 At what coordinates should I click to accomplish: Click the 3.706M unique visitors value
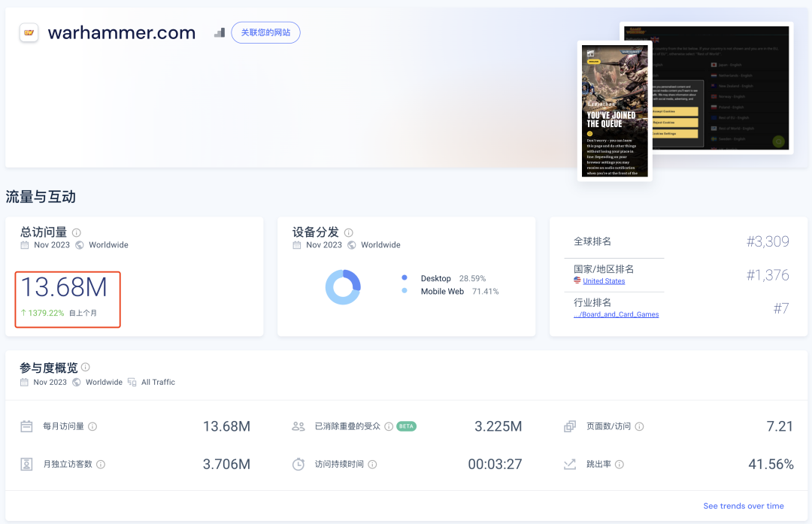[x=226, y=465]
